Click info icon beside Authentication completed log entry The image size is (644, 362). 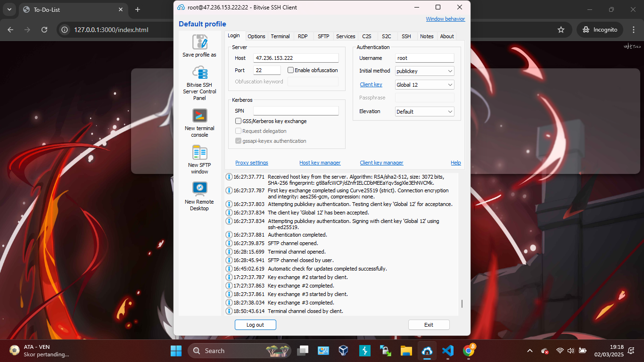[230, 235]
